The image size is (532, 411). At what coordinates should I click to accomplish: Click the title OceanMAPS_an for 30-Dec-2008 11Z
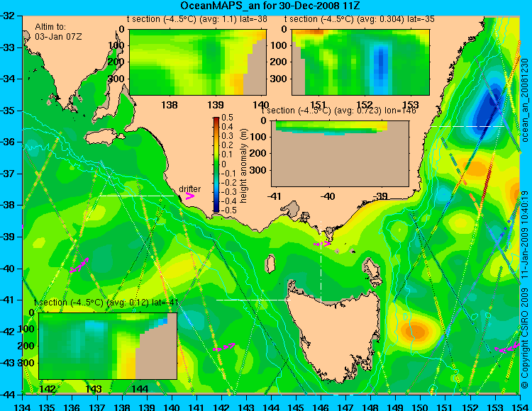[270, 6]
